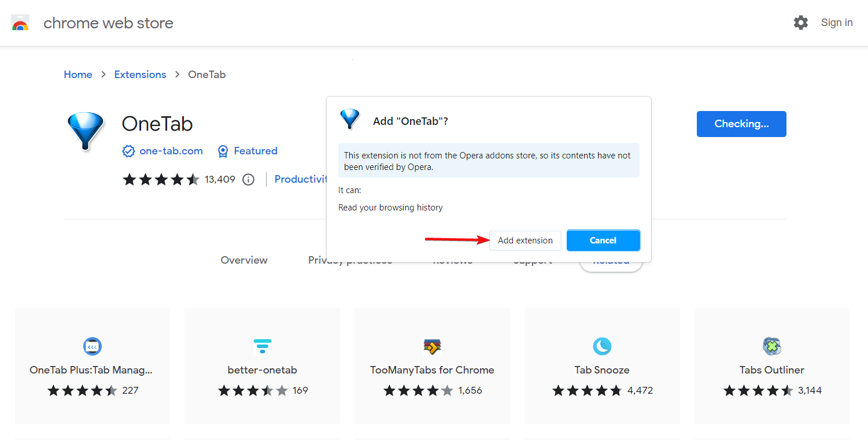Open the better-onetab extension icon
The image size is (868, 440).
tap(263, 346)
